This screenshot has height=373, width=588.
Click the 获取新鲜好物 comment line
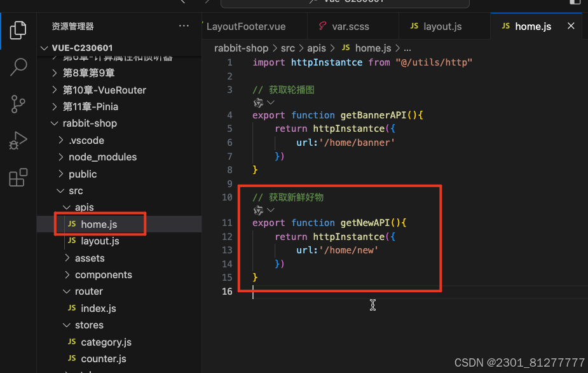point(288,197)
